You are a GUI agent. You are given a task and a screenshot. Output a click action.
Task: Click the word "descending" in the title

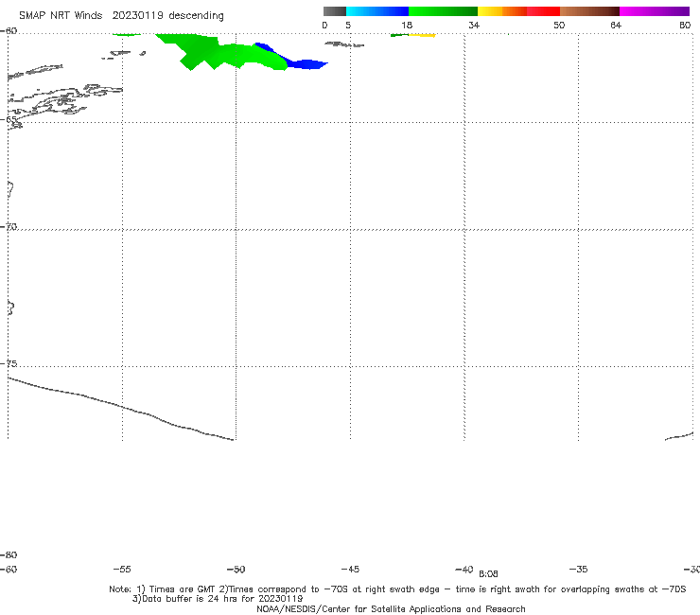[197, 16]
